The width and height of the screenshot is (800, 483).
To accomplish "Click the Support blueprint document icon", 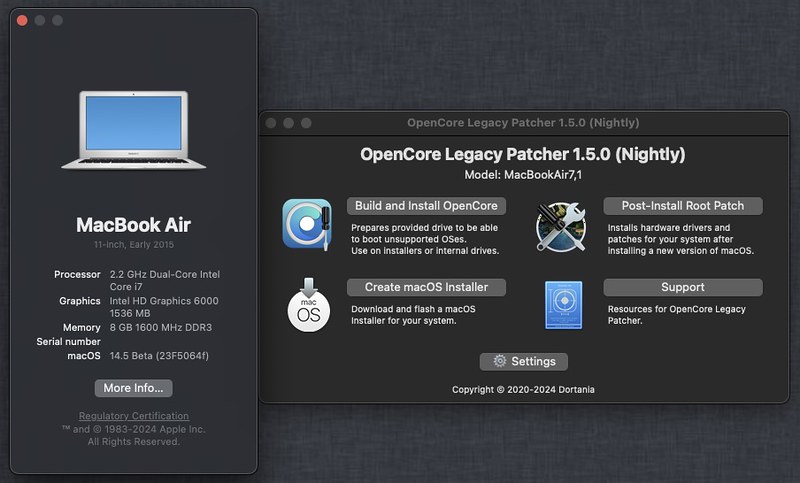I will 563,305.
